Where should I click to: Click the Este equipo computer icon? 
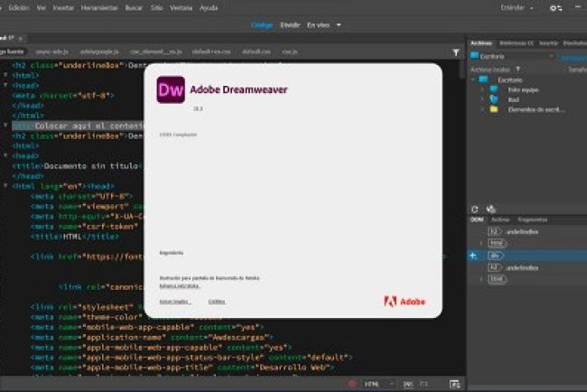(494, 89)
